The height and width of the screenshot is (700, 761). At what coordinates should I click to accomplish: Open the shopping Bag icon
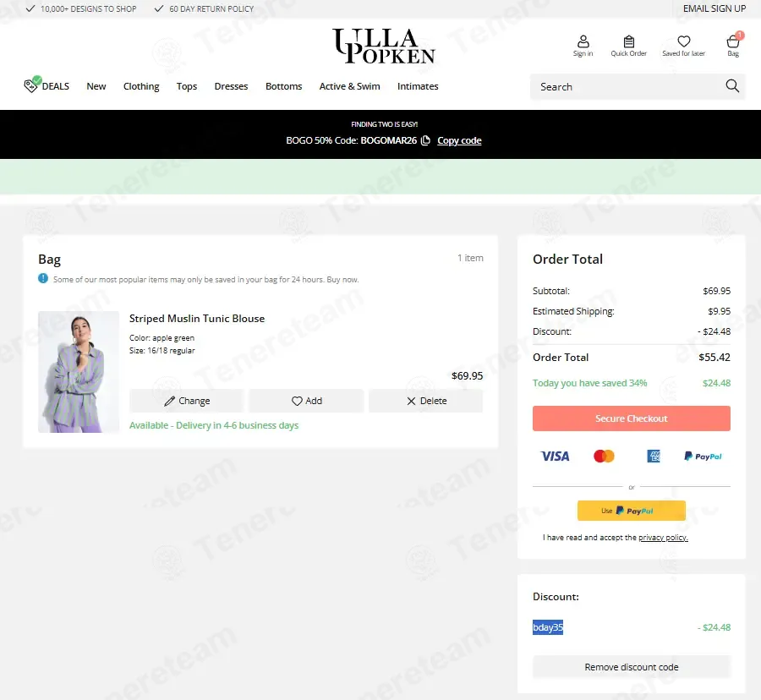tap(733, 41)
